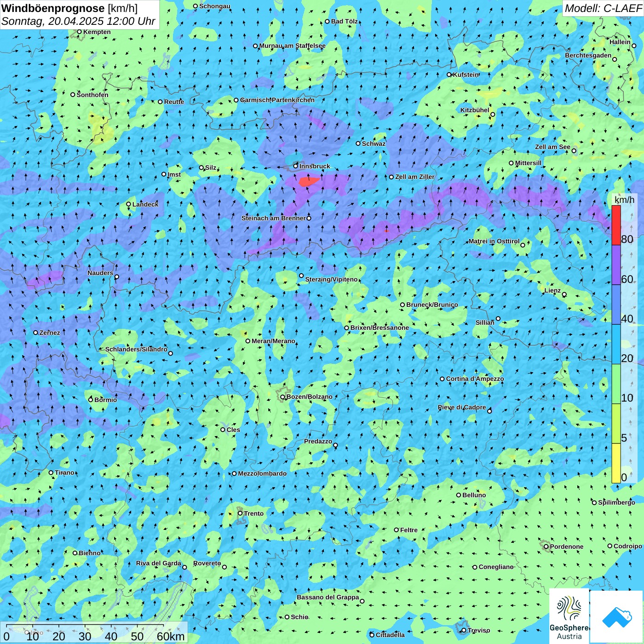Click the km/h legend unit label
644x644 pixels.
point(624,200)
